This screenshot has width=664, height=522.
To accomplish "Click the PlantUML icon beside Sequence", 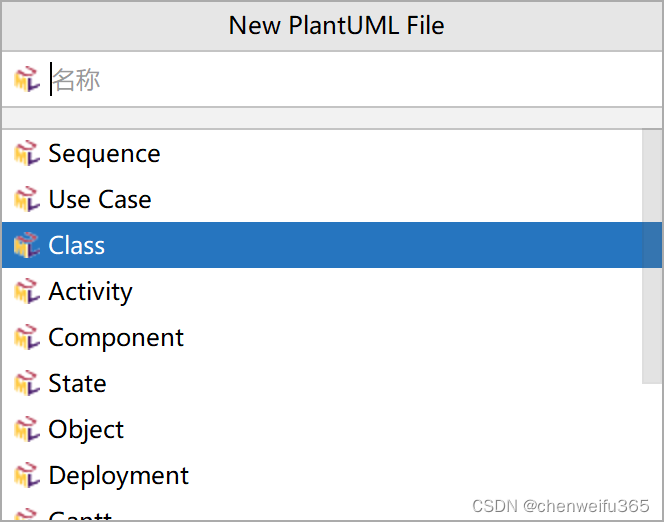I will [27, 153].
